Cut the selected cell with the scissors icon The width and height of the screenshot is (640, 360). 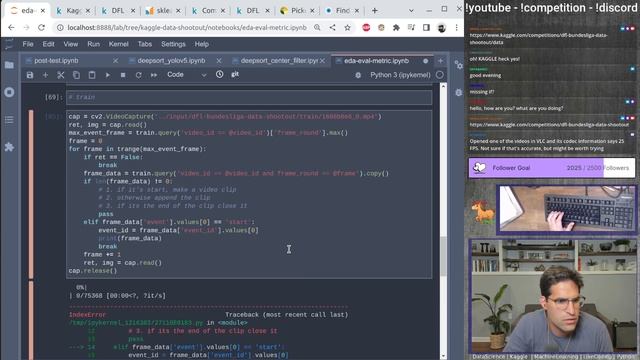point(61,75)
